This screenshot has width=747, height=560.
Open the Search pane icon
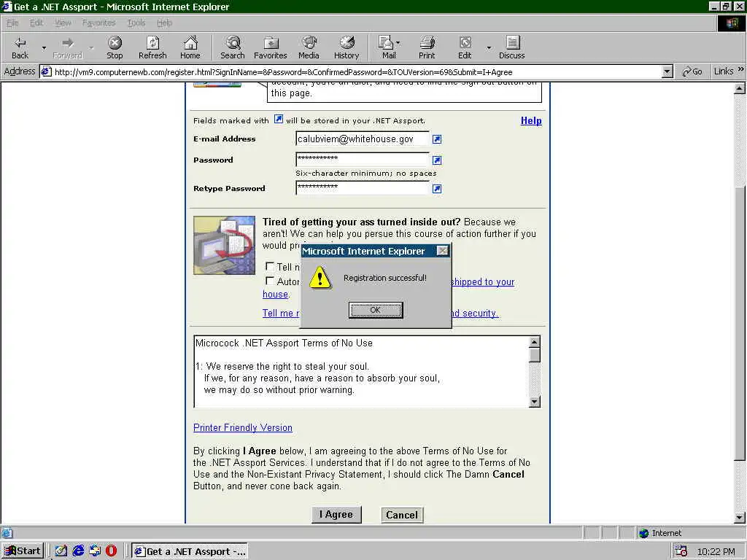[233, 47]
